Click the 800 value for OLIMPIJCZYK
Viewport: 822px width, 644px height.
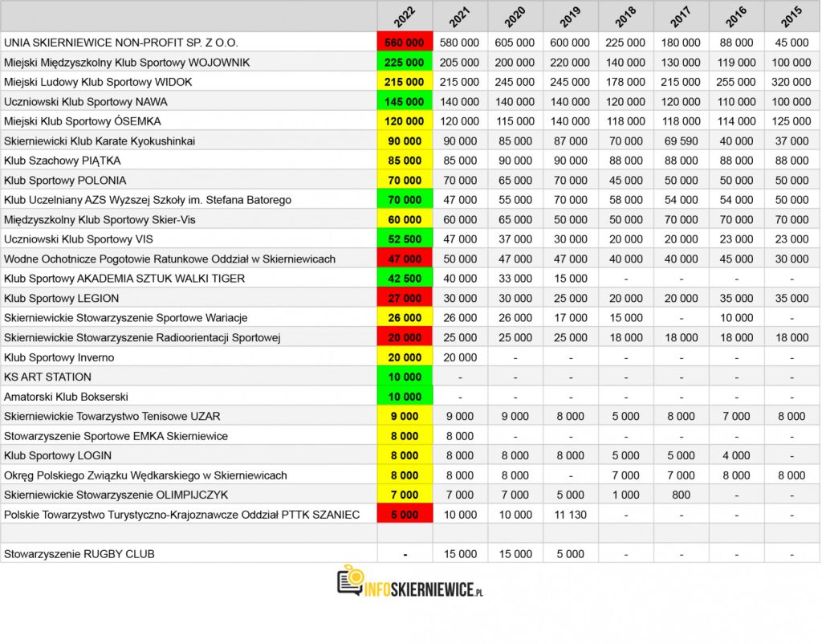(681, 495)
